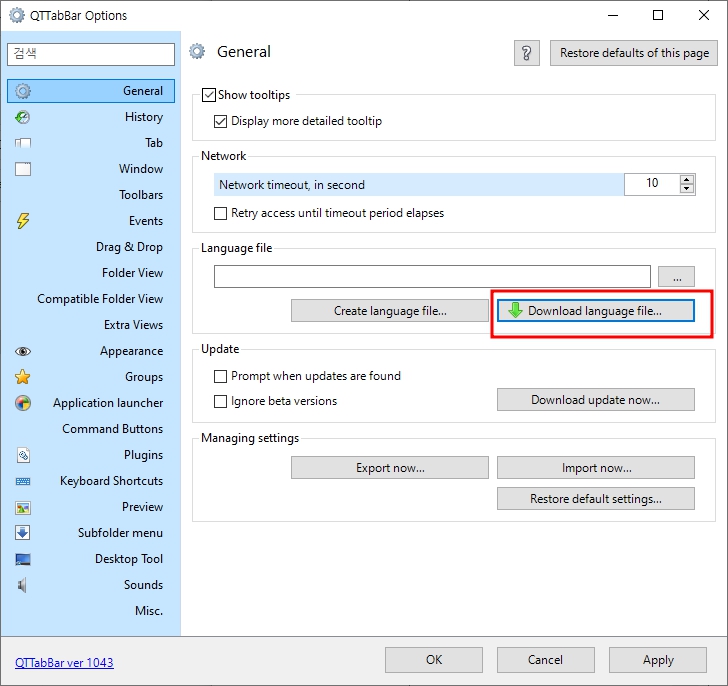The width and height of the screenshot is (728, 686).
Task: Open help with the question mark button
Action: pos(526,53)
